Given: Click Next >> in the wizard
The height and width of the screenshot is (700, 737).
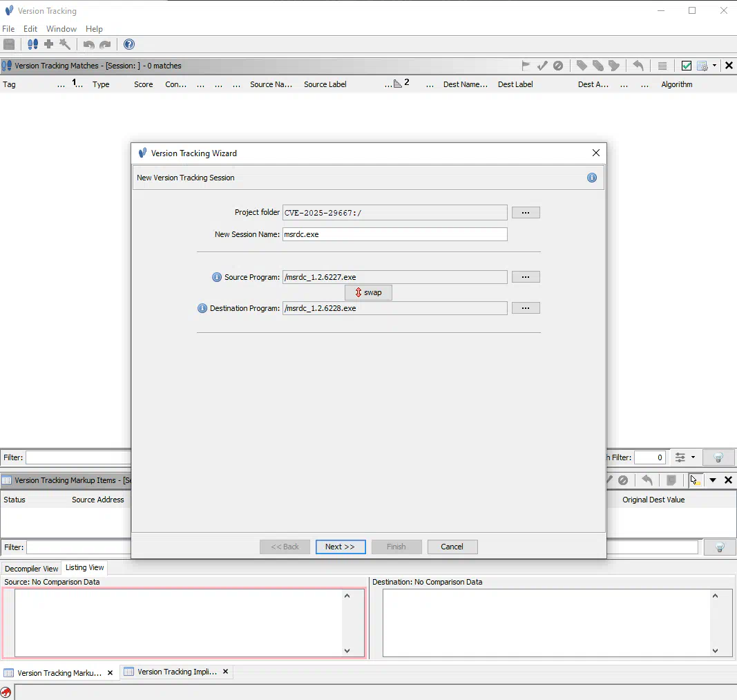Looking at the screenshot, I should tap(341, 547).
